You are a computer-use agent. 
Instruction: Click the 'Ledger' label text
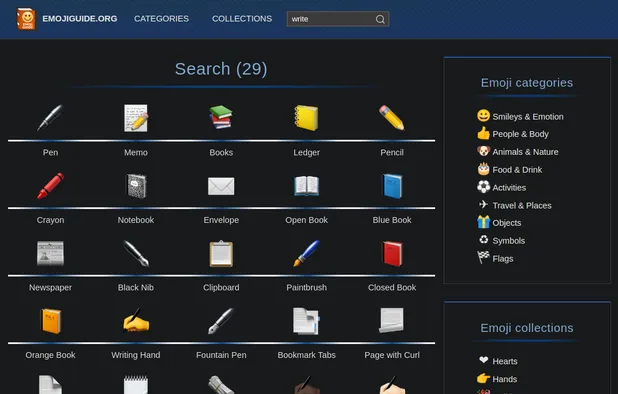pos(306,152)
